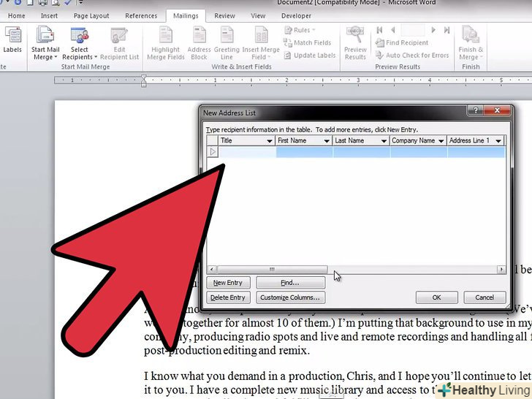
Task: Click the first line indent marker on ruler
Action: click(143, 77)
